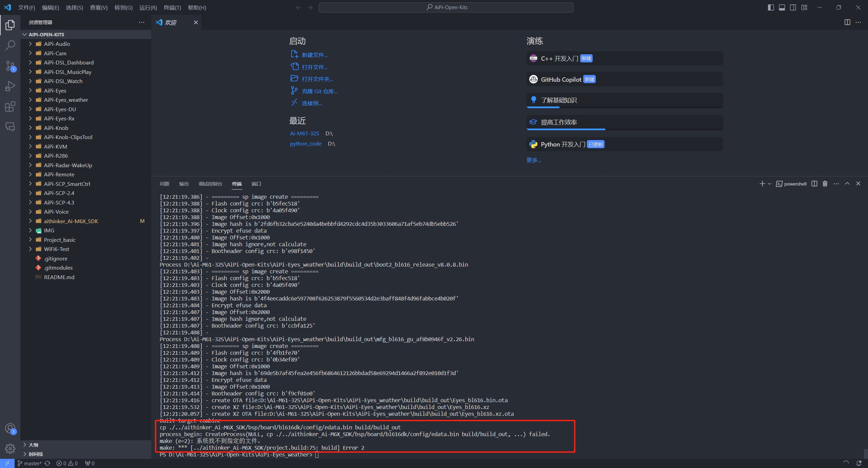
Task: Maximize the panel size with chevron
Action: click(847, 183)
